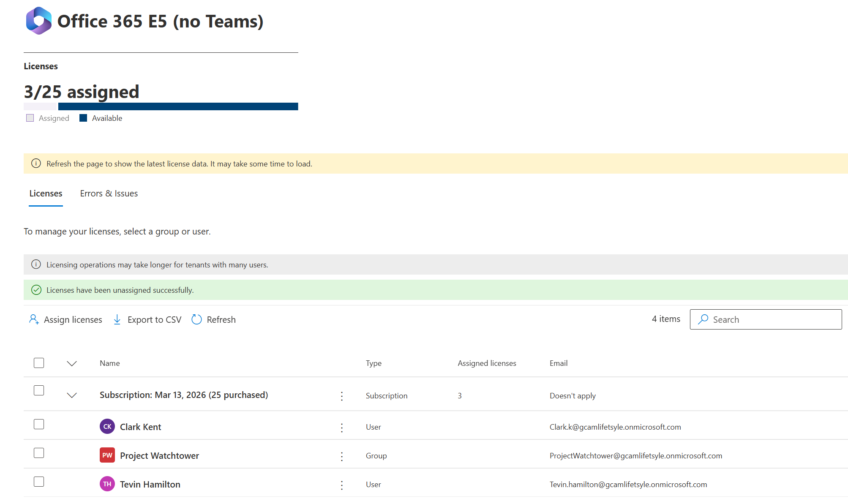Click Tevin Hamilton's TH avatar

(107, 484)
